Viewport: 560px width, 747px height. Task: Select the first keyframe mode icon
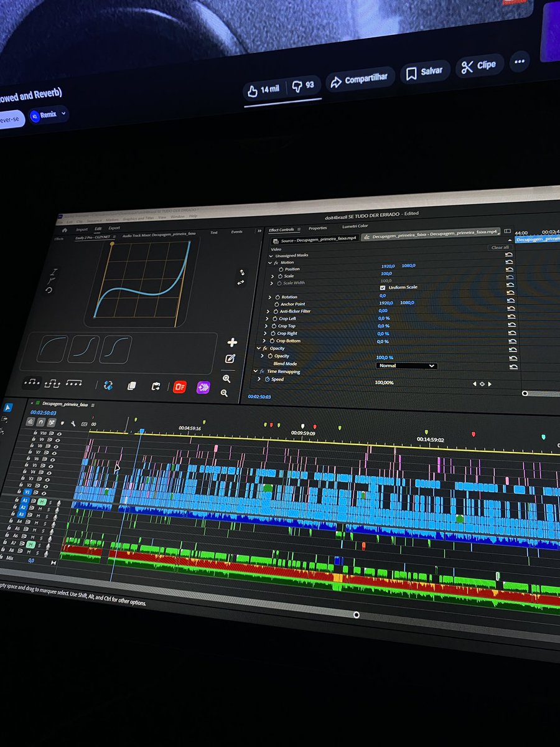coord(33,382)
